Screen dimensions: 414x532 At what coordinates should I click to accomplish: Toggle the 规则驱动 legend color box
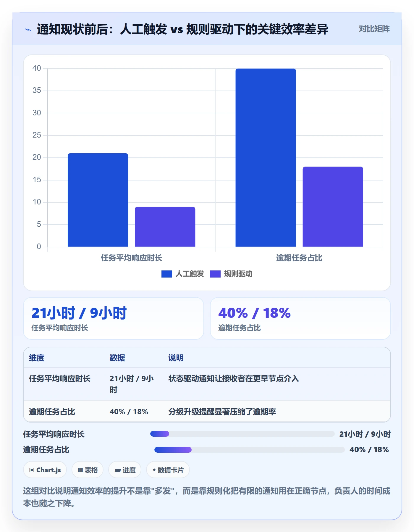215,274
